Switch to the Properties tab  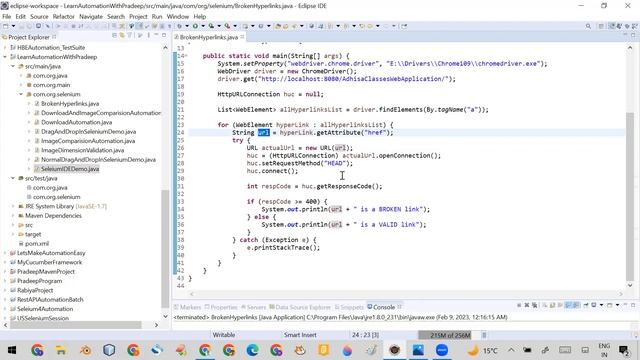pos(221,307)
